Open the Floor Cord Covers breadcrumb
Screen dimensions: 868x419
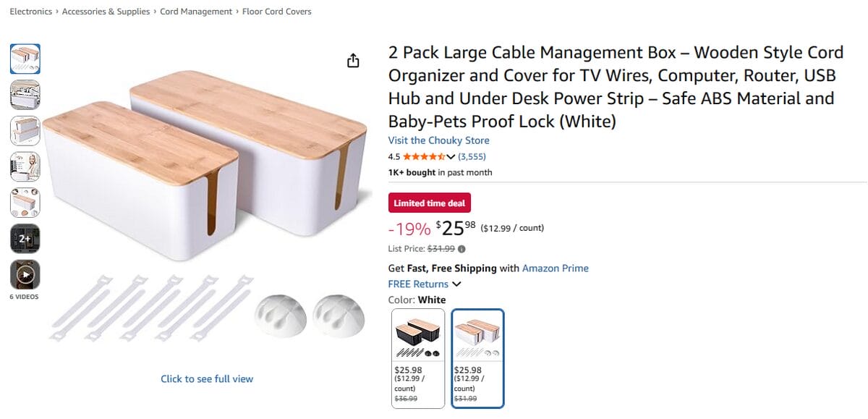(x=276, y=11)
